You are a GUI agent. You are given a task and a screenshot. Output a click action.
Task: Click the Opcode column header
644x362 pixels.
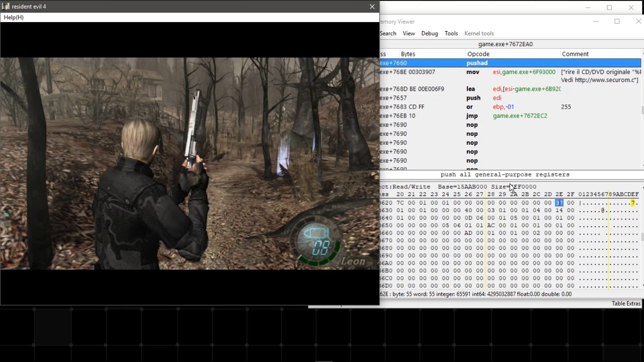tap(513, 54)
